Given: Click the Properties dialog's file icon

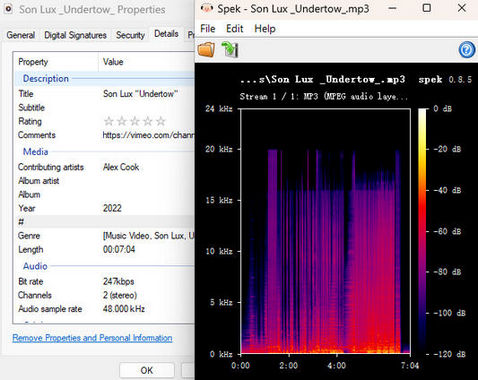Looking at the screenshot, I should [8, 9].
